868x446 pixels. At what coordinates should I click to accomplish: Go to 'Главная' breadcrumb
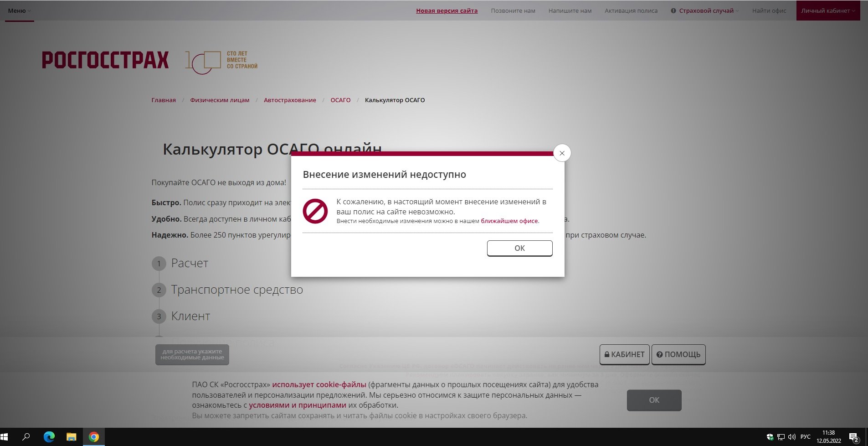coord(164,100)
